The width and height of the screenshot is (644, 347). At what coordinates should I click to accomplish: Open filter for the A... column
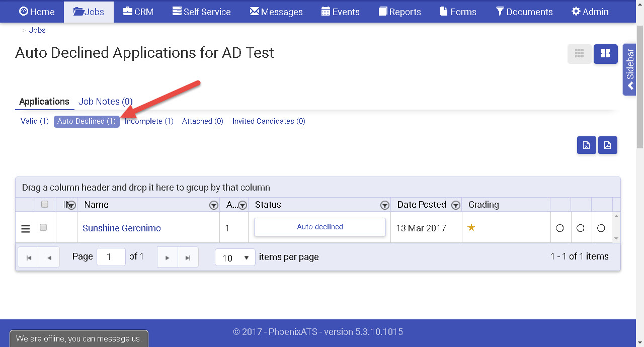click(243, 205)
